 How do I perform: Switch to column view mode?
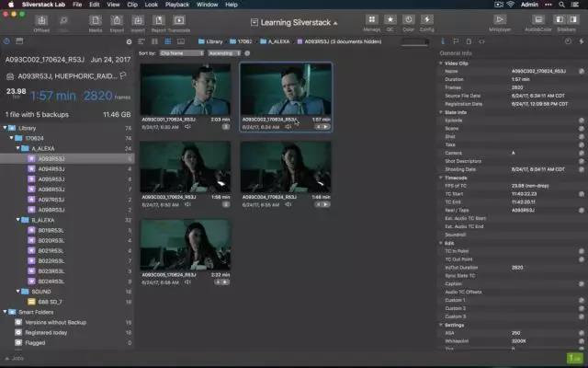pyautogui.click(x=154, y=41)
